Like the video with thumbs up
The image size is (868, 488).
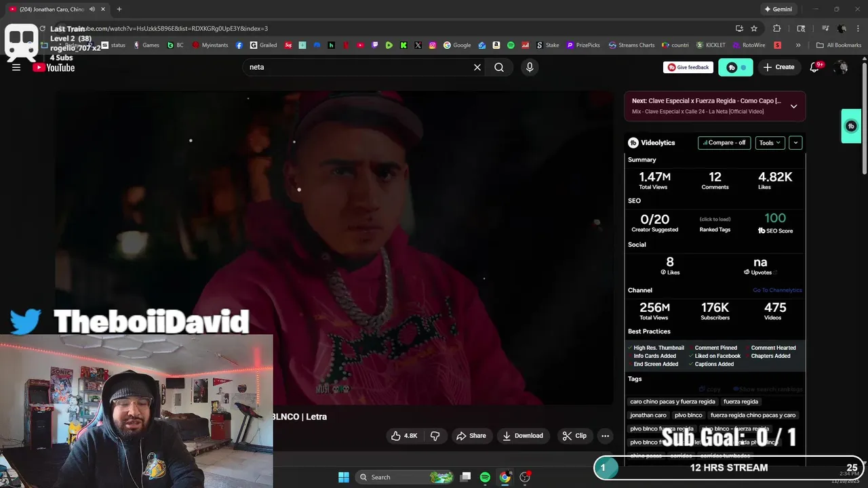404,436
